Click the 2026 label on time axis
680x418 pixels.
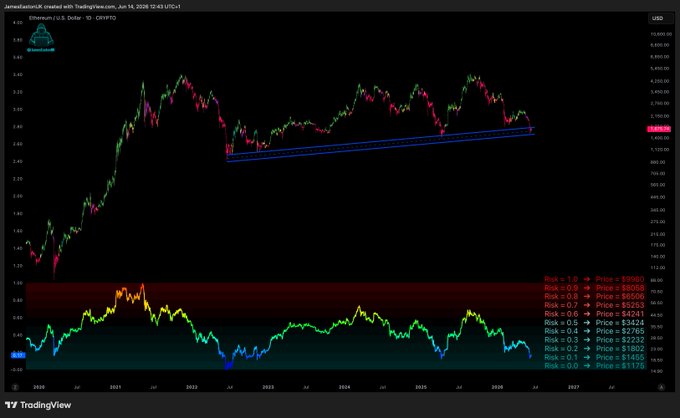pos(497,387)
